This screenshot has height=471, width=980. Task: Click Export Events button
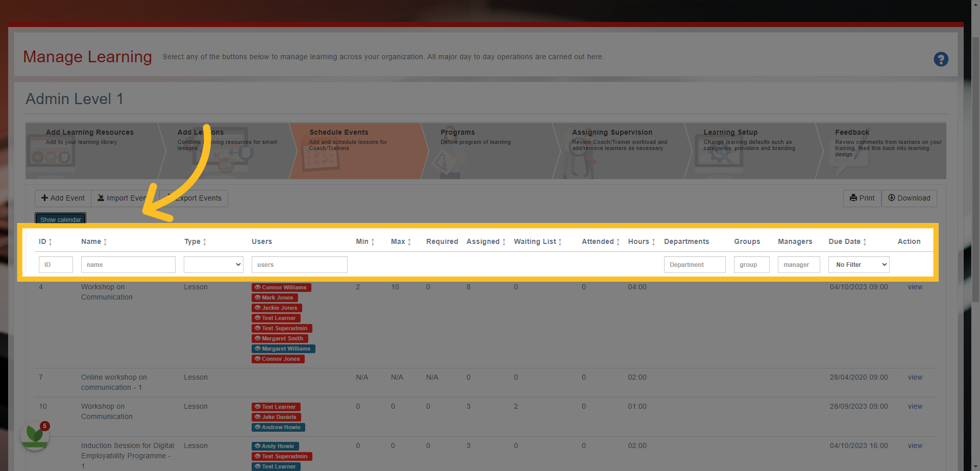(194, 199)
